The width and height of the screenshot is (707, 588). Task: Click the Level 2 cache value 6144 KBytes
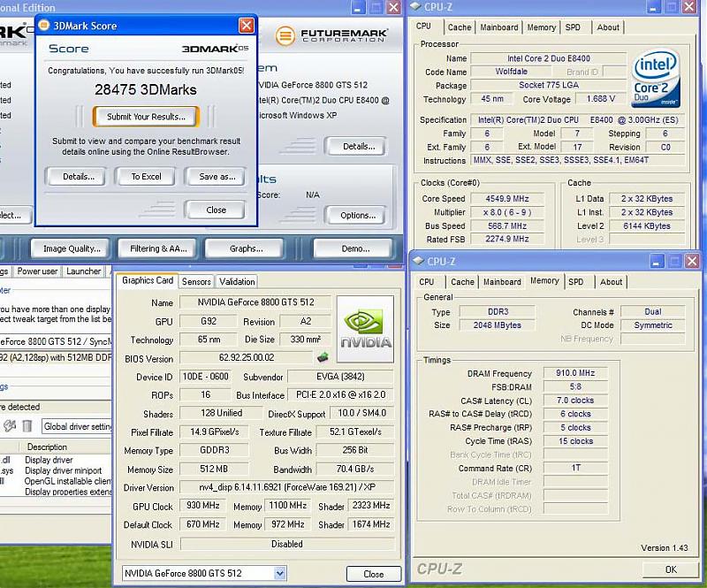click(x=647, y=226)
